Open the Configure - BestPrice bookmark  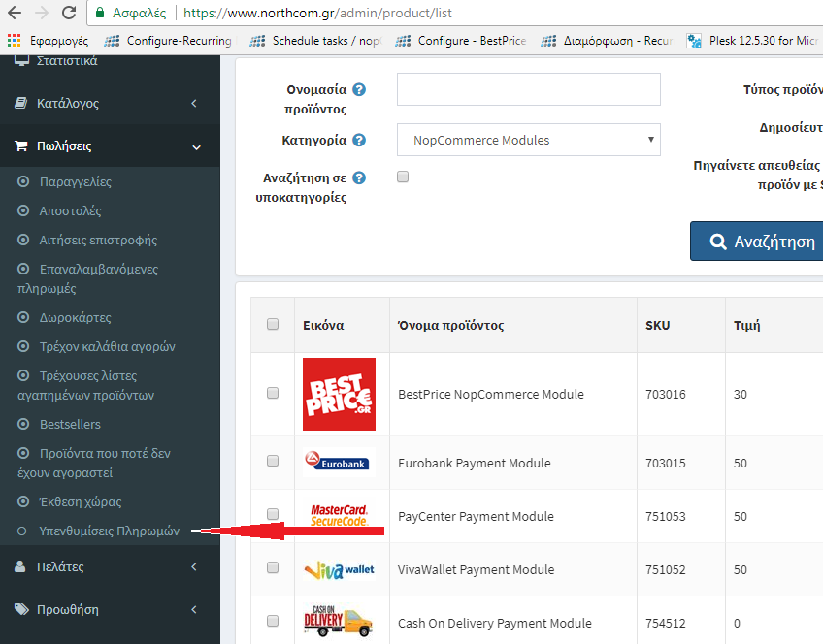click(x=461, y=41)
